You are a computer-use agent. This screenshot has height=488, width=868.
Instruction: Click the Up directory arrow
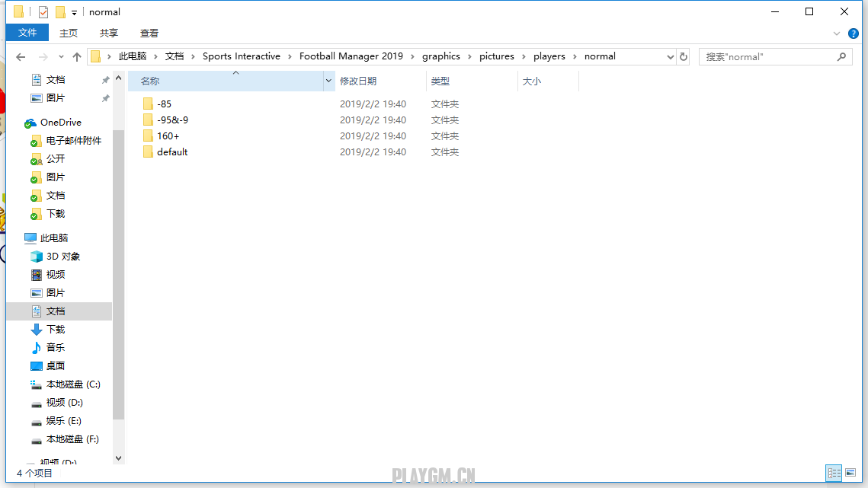point(77,57)
